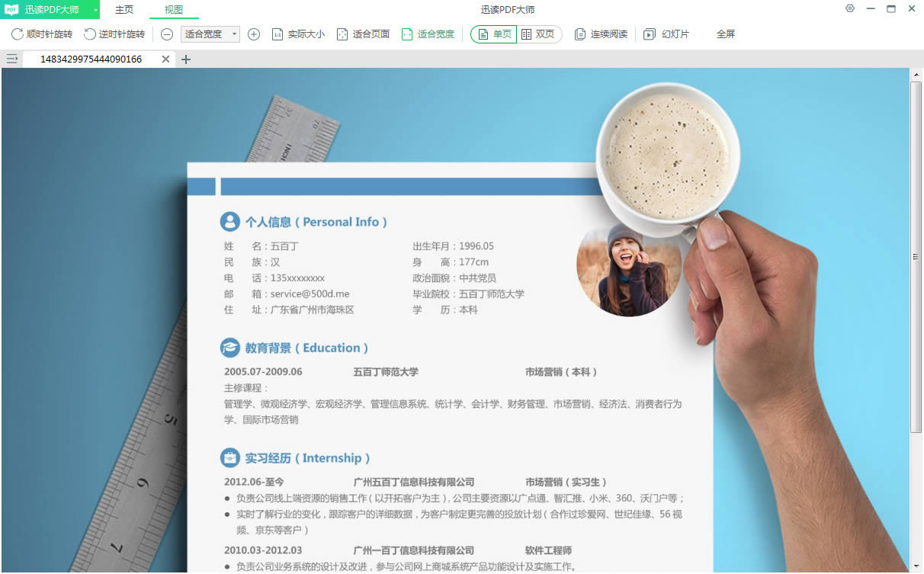Fit the whole page (适合页面)
Viewport: 924px width, 574px height.
(x=364, y=34)
